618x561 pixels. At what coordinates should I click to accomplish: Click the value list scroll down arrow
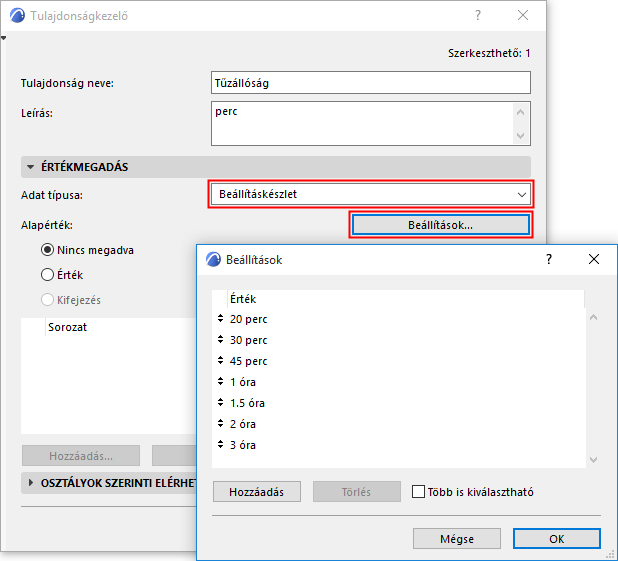coord(594,460)
